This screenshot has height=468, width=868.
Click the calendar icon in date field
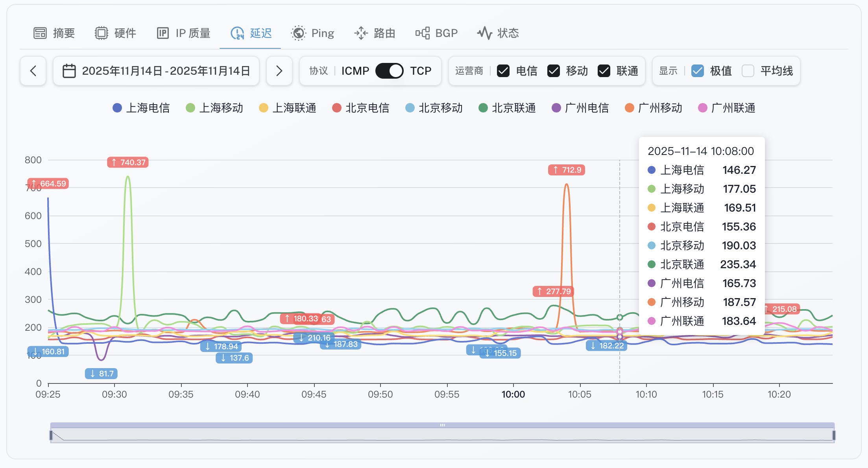coord(69,71)
